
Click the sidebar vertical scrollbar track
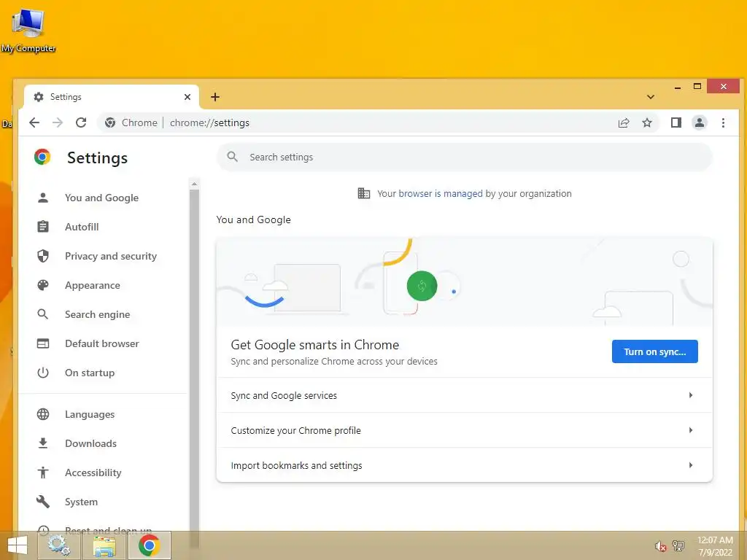[194, 362]
